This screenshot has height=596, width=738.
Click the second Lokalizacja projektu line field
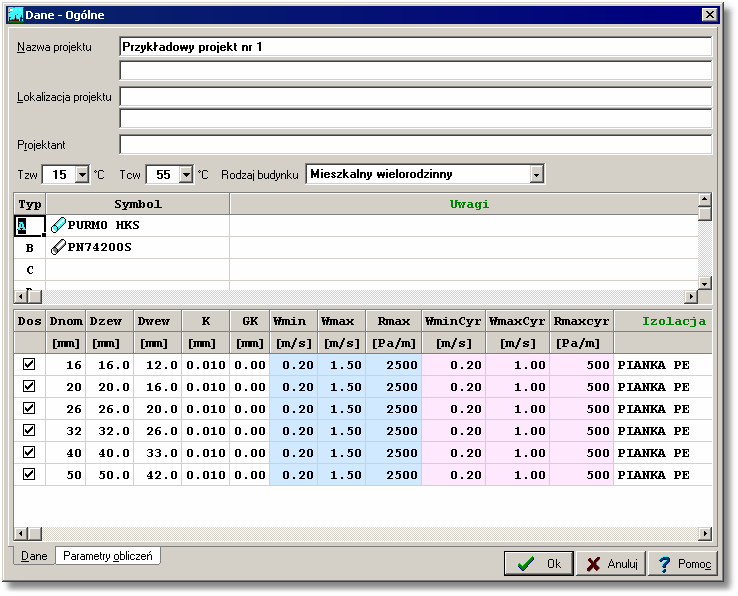click(x=416, y=119)
